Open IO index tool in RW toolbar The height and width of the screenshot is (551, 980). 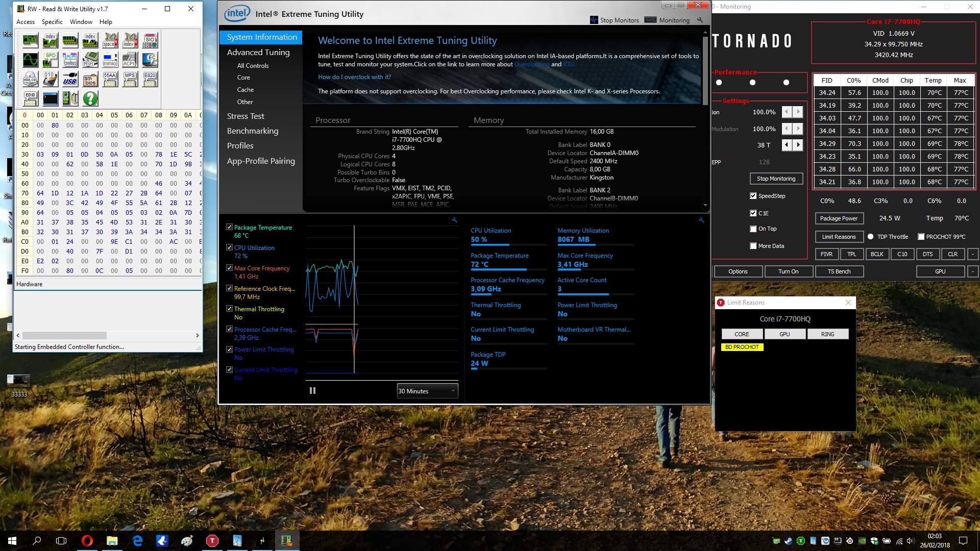point(130,40)
